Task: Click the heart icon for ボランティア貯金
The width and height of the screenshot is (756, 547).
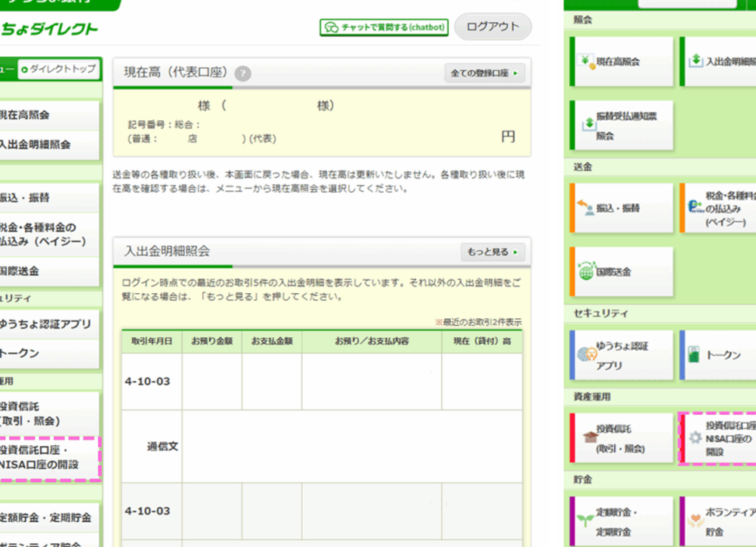Action: pos(695,521)
